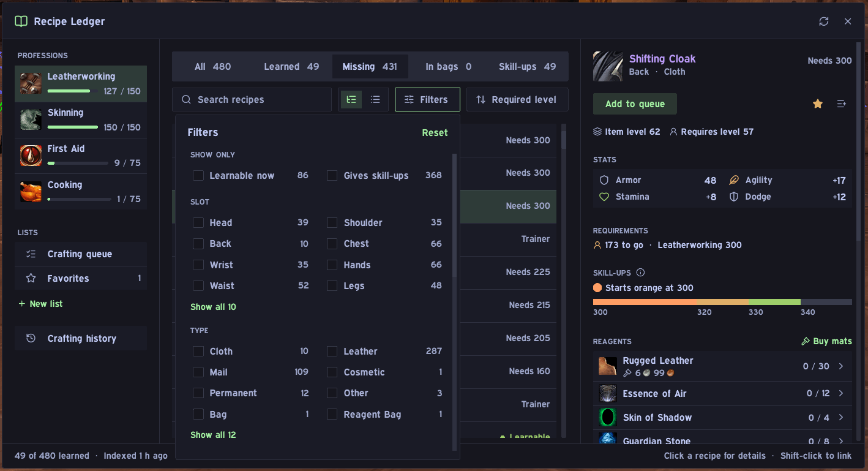Click the Recipe Ledger book icon
Image resolution: width=868 pixels, height=471 pixels.
point(21,21)
